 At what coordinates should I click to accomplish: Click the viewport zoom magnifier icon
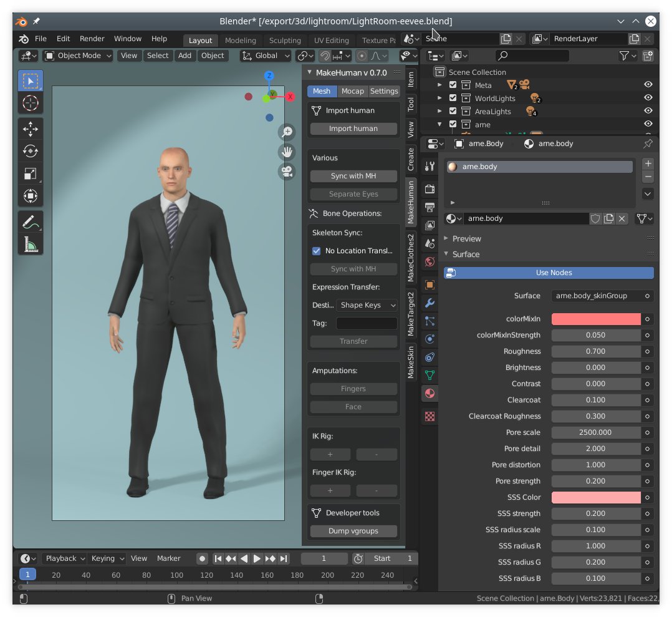click(287, 132)
